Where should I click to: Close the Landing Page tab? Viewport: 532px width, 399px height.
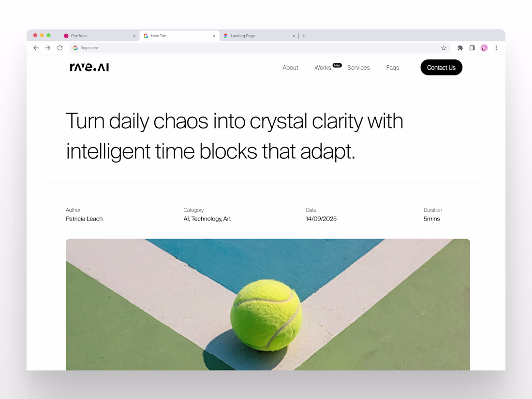click(x=294, y=36)
